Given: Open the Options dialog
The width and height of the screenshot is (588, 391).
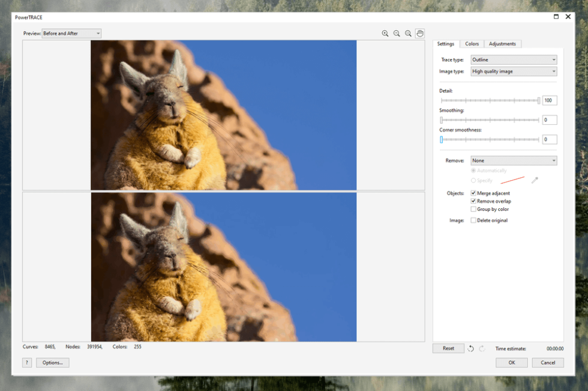Looking at the screenshot, I should [52, 362].
